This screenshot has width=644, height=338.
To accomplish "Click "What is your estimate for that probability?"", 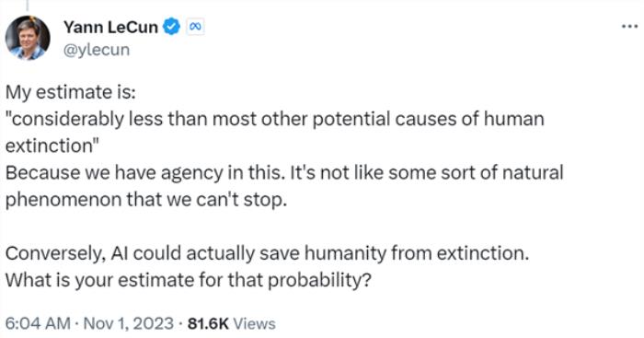I will tap(188, 280).
